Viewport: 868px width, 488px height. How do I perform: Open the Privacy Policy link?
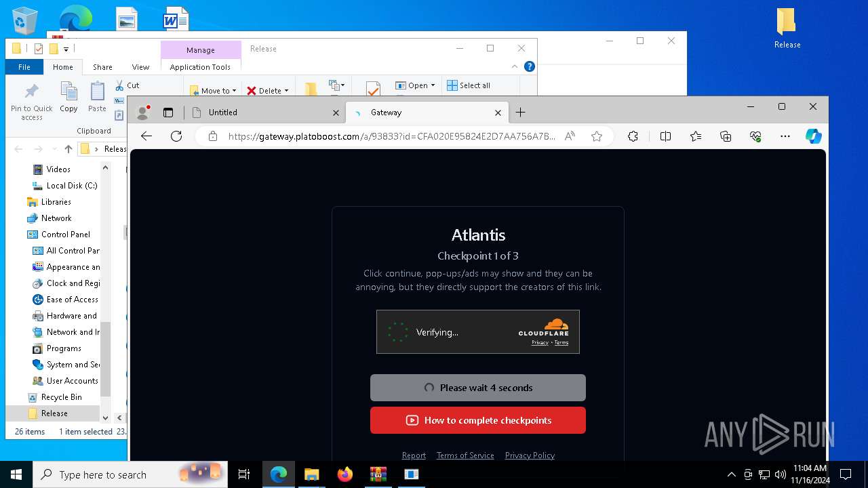(x=530, y=455)
